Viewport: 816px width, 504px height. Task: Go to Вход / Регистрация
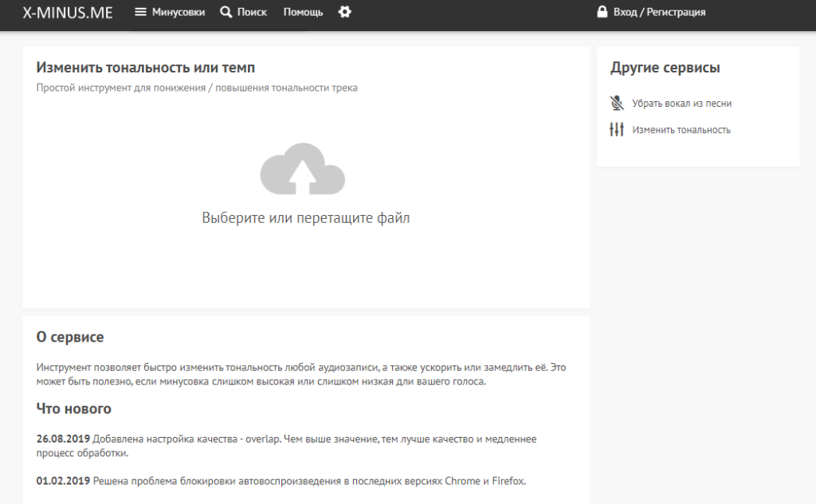click(x=659, y=12)
